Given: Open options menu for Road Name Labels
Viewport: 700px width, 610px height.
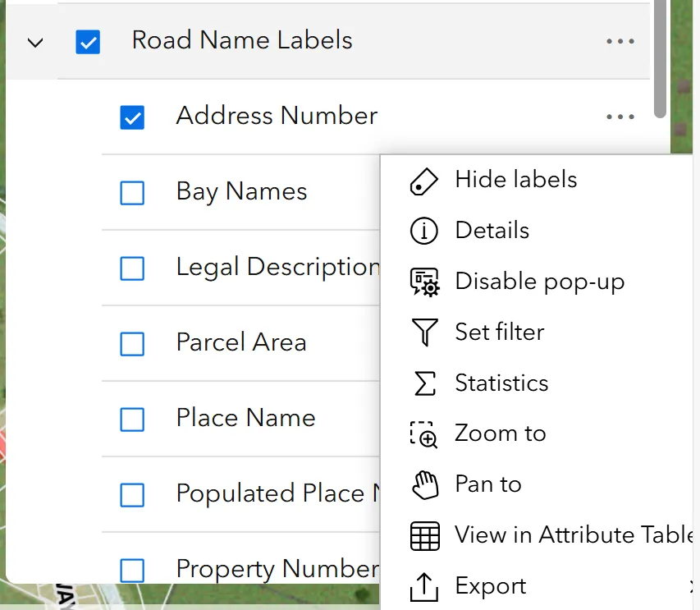Looking at the screenshot, I should [620, 40].
